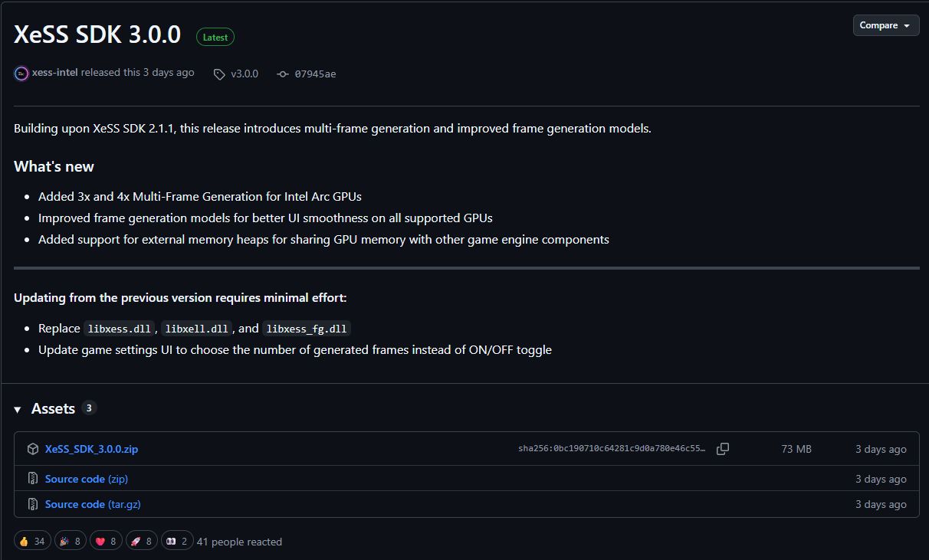Open the Compare dropdown

(x=885, y=25)
